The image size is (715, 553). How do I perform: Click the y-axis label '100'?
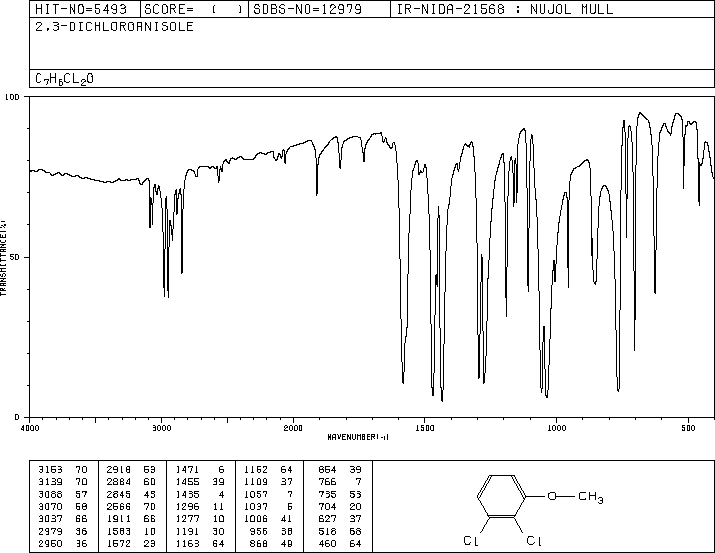click(x=12, y=97)
